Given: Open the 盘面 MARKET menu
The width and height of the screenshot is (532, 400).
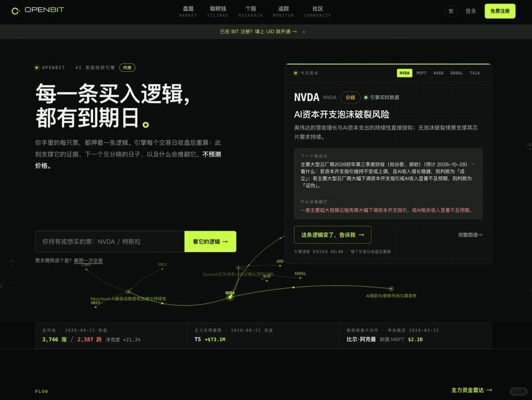Looking at the screenshot, I should 188,11.
